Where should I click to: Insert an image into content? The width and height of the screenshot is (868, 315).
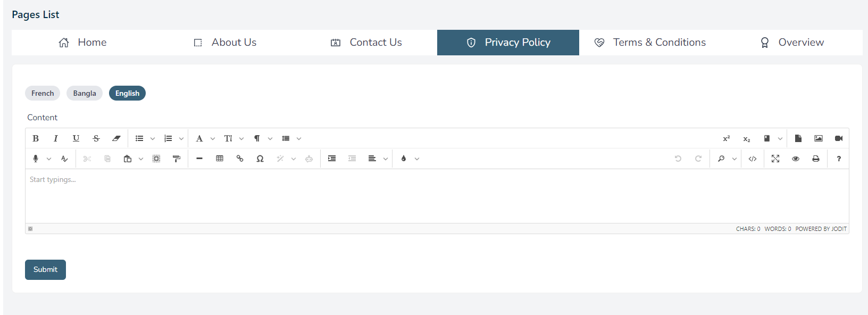[819, 138]
